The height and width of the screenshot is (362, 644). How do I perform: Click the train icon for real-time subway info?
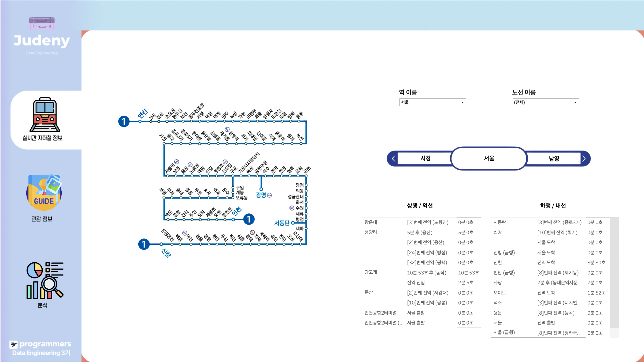[x=45, y=115]
